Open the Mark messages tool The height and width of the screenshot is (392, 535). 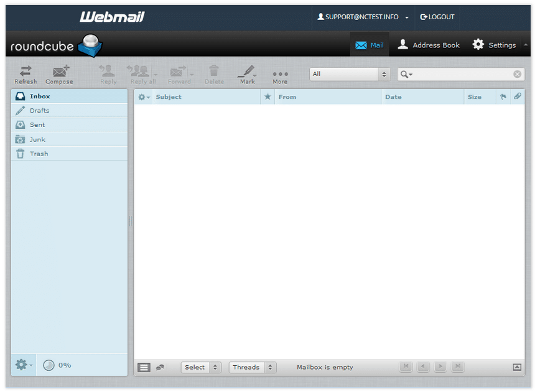248,75
